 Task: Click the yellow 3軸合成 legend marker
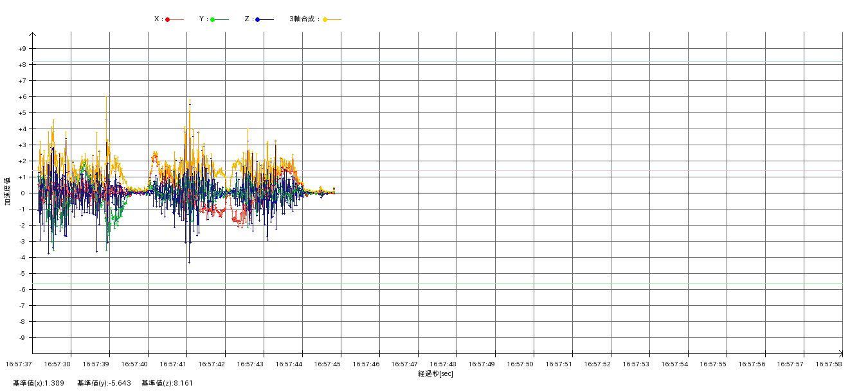tap(325, 19)
